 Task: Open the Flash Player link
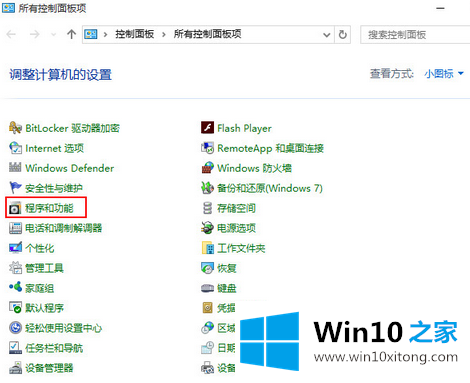pyautogui.click(x=244, y=128)
